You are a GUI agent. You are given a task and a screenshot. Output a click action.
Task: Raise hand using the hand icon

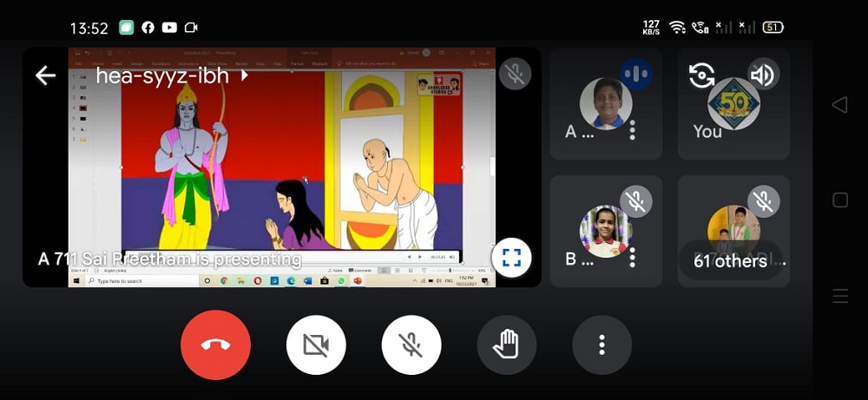506,345
